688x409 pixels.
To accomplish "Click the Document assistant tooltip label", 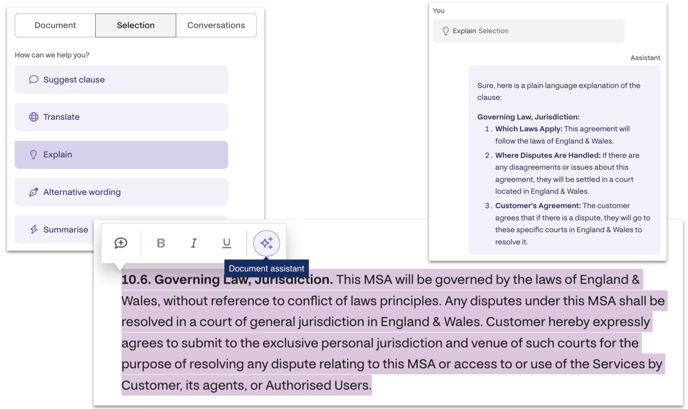I will 266,268.
